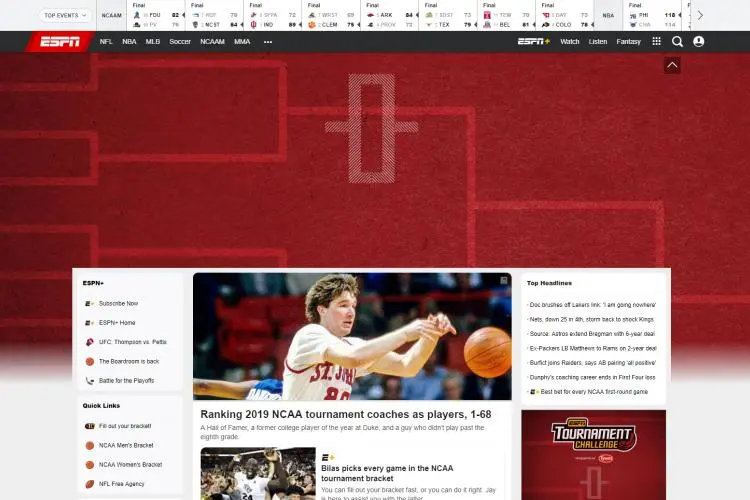The width and height of the screenshot is (750, 500).
Task: Open the apps grid icon
Action: [x=657, y=42]
